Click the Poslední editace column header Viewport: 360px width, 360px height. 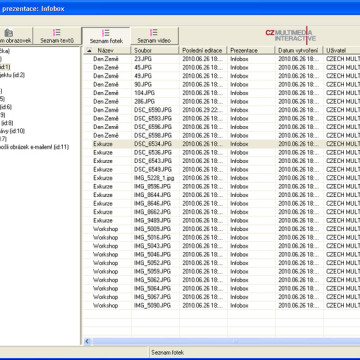[203, 50]
